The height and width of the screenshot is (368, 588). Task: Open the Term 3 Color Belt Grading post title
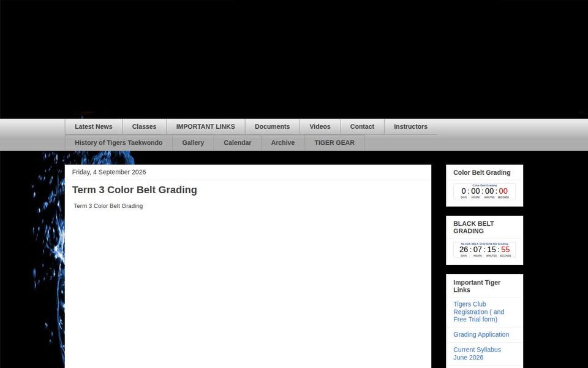click(134, 190)
